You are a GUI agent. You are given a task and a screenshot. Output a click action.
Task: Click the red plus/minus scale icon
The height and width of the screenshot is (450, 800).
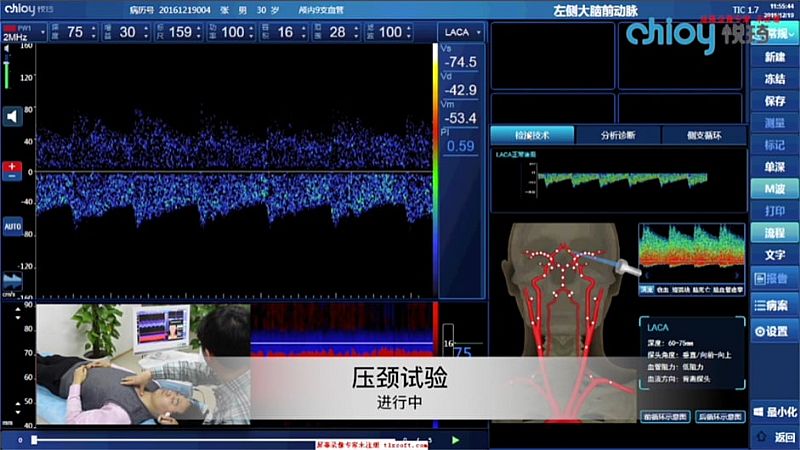[x=13, y=170]
